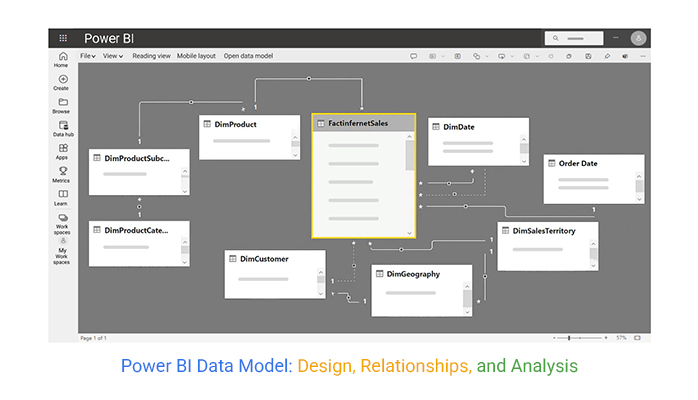Select the DimSalesTerritory table title
Viewport: 698px width, 400px height.
[x=544, y=231]
